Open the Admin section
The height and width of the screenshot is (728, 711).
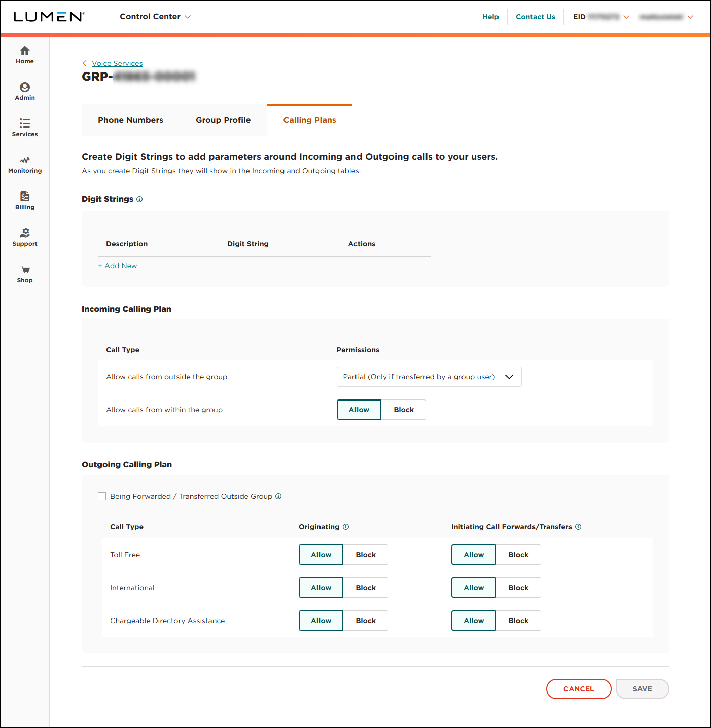(x=24, y=91)
